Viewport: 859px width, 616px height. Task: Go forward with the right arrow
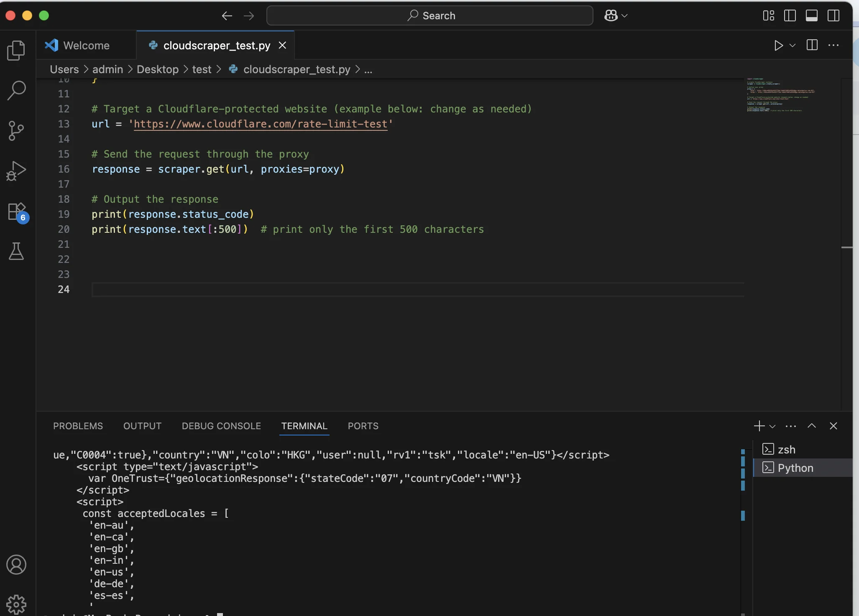point(249,16)
